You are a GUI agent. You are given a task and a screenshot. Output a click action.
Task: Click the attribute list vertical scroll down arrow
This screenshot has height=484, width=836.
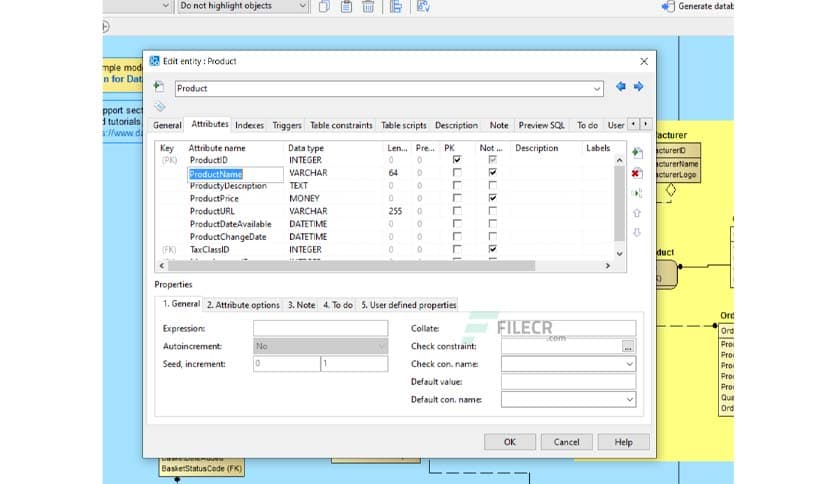pyautogui.click(x=619, y=254)
